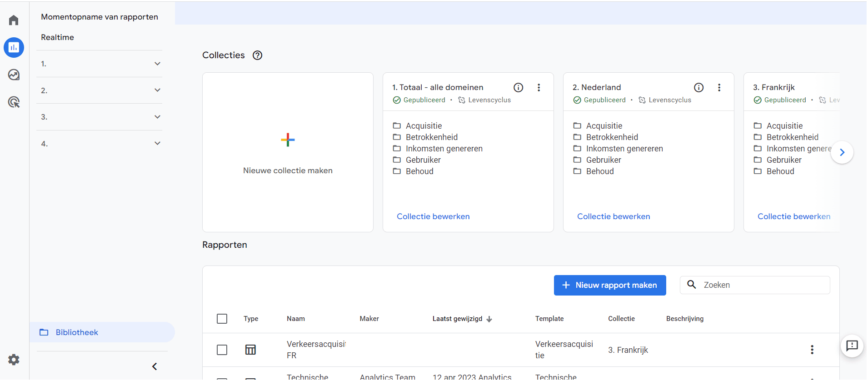Click the search magnifier icon
Viewport: 868px width, 381px height.
coord(692,285)
